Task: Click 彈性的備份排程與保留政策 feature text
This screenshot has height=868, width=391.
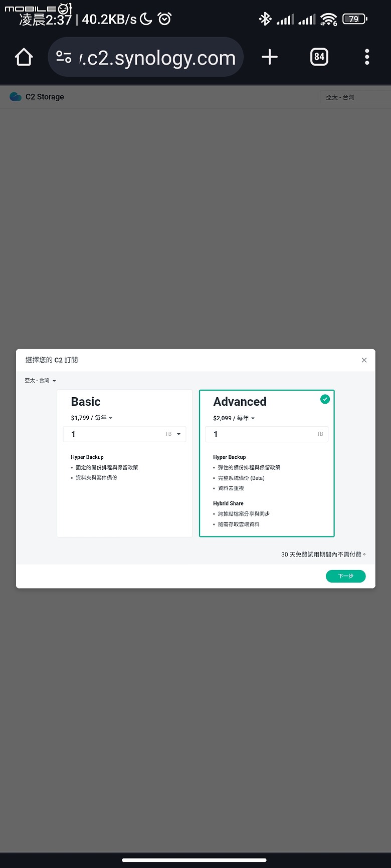Action: (249, 467)
